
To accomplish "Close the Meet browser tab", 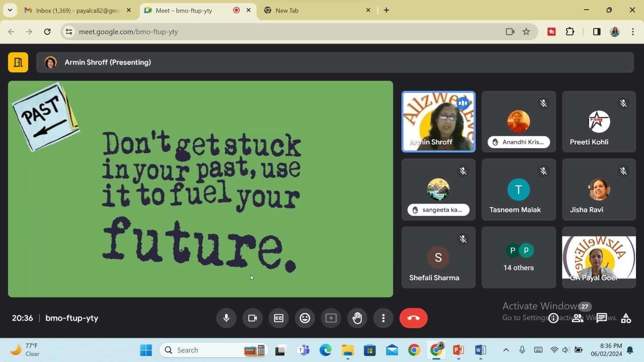I will (249, 10).
